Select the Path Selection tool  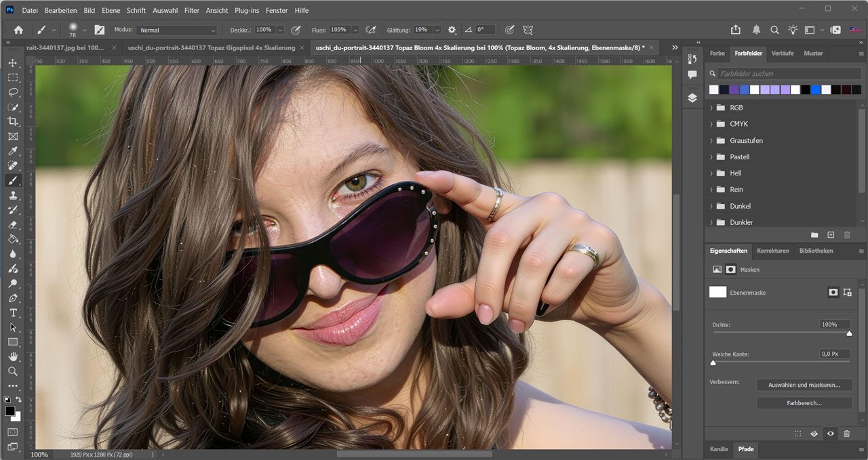13,327
